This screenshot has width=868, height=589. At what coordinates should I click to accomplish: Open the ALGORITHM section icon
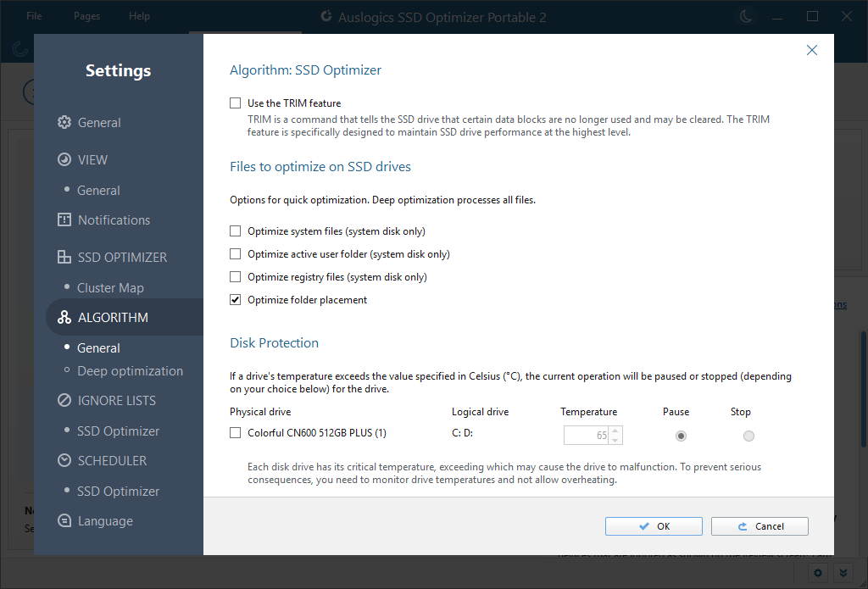click(64, 316)
